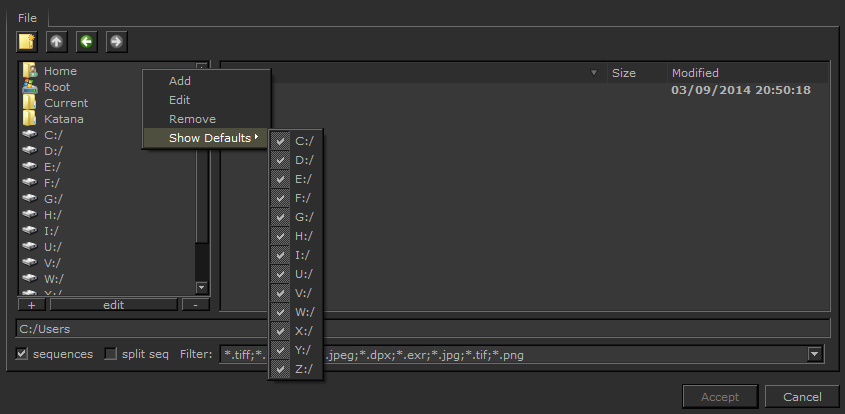Click the edit button below favorites

[113, 305]
